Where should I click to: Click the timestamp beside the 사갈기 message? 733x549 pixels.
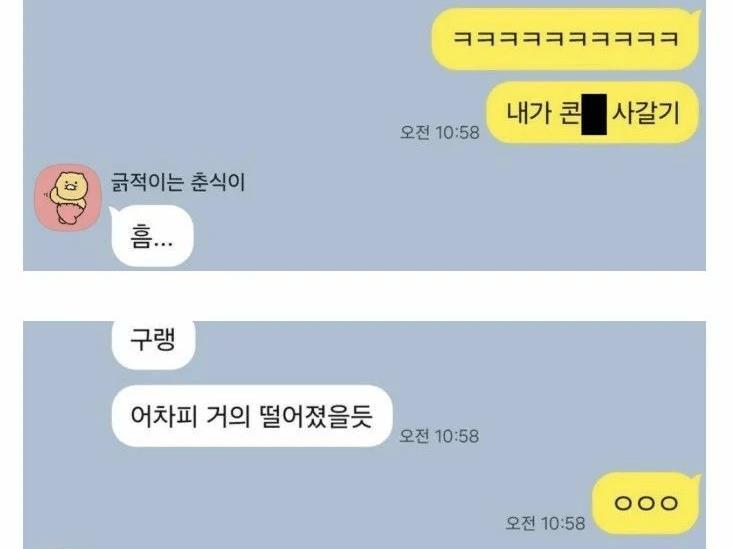440,132
